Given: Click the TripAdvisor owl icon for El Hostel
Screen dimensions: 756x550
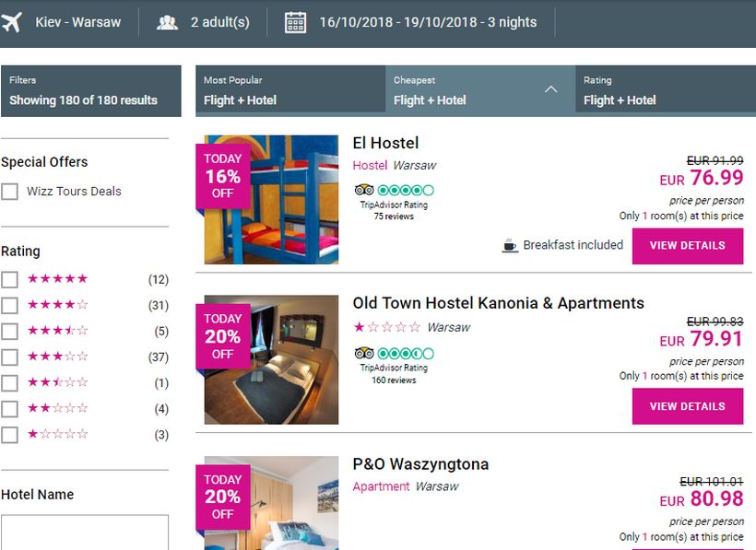Looking at the screenshot, I should click(x=364, y=191).
